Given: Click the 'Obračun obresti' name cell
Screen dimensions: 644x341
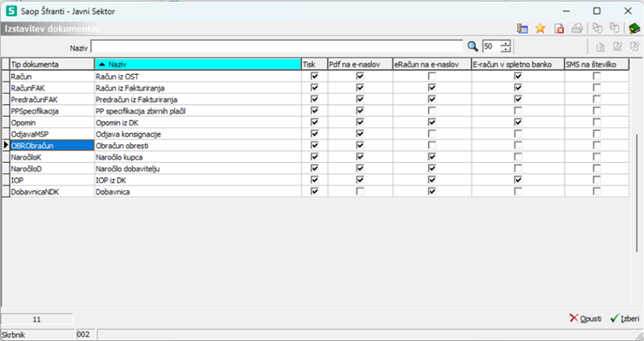Looking at the screenshot, I should (x=198, y=145).
